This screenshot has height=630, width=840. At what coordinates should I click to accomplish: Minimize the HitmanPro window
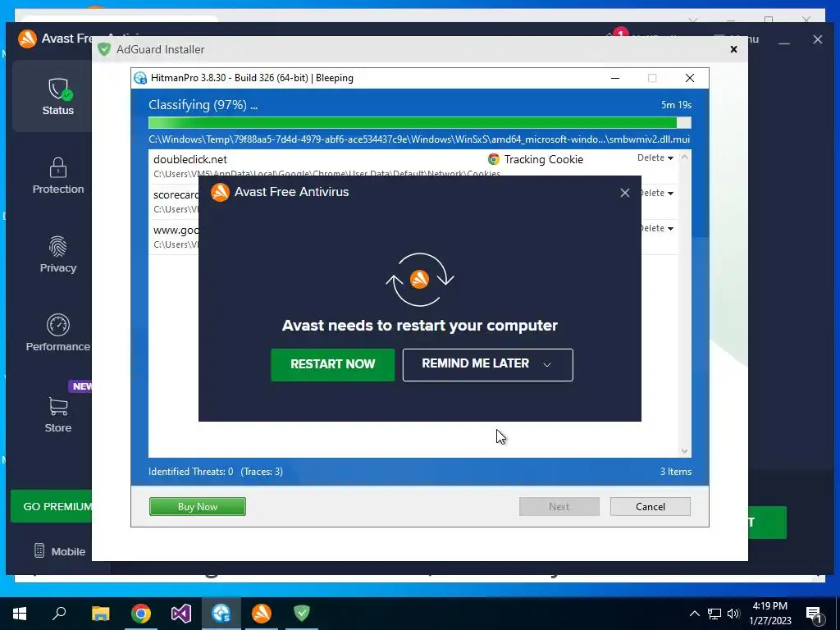pyautogui.click(x=615, y=78)
